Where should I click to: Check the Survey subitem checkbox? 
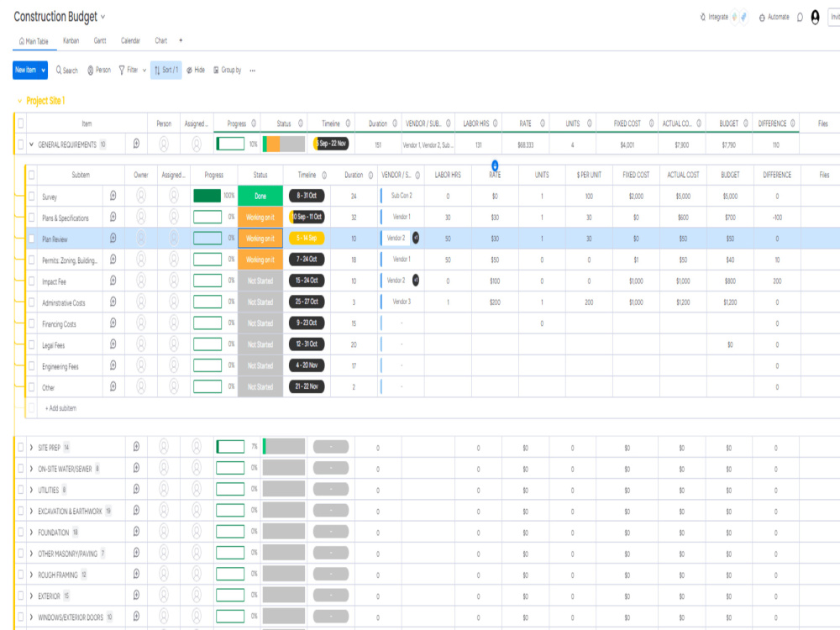click(32, 196)
